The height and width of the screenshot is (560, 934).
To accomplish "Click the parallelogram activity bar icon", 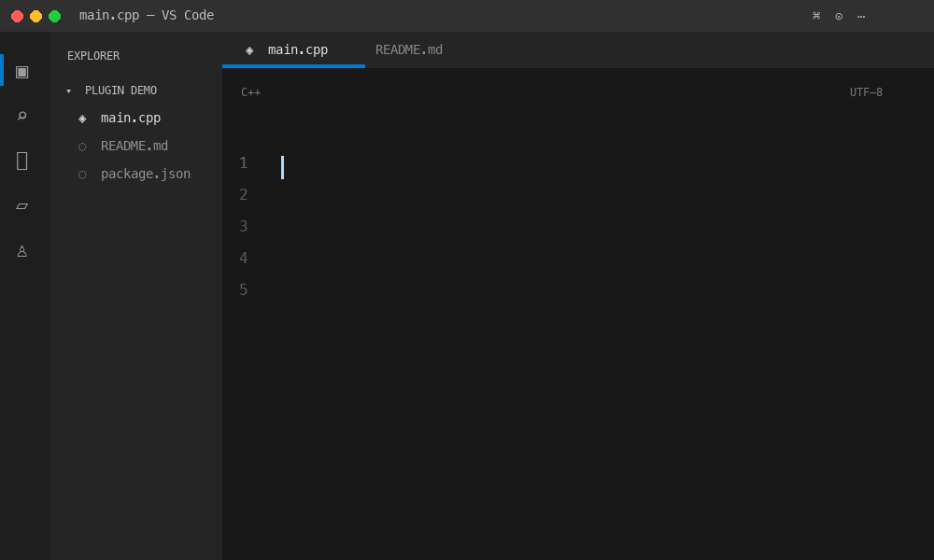I will pos(22,206).
